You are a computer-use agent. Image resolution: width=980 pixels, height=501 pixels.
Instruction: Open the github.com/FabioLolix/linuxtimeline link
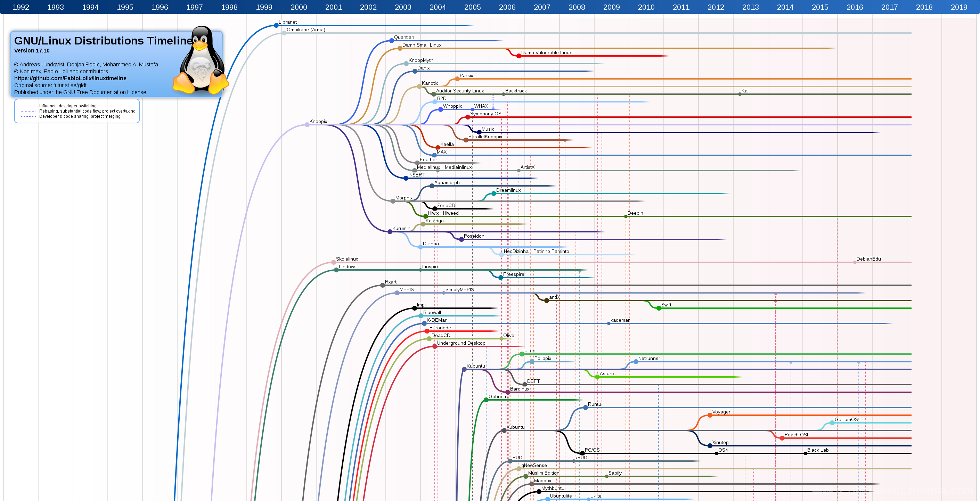(x=70, y=79)
